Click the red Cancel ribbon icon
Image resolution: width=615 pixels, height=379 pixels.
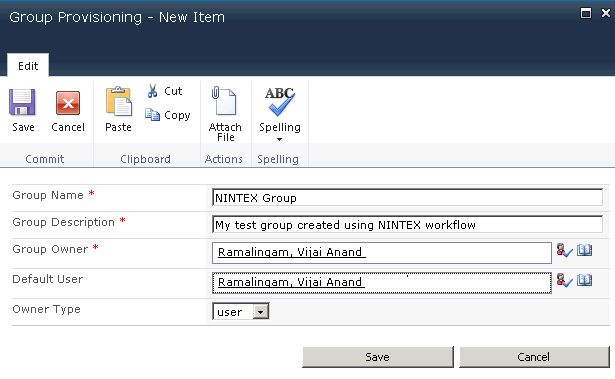(x=68, y=103)
